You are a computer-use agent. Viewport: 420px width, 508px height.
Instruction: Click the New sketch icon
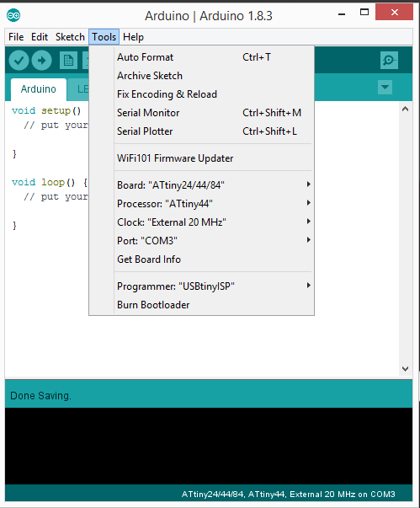(x=68, y=61)
